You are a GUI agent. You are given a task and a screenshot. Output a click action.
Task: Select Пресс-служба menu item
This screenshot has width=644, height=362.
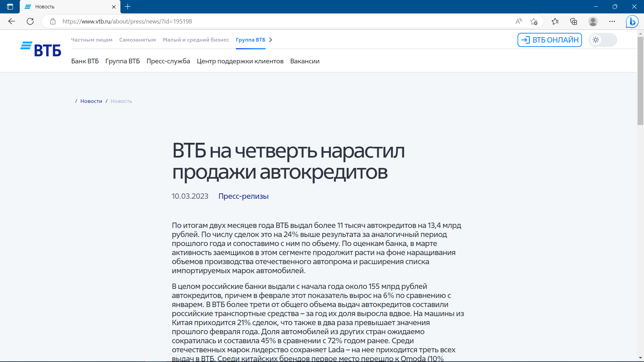pyautogui.click(x=168, y=61)
